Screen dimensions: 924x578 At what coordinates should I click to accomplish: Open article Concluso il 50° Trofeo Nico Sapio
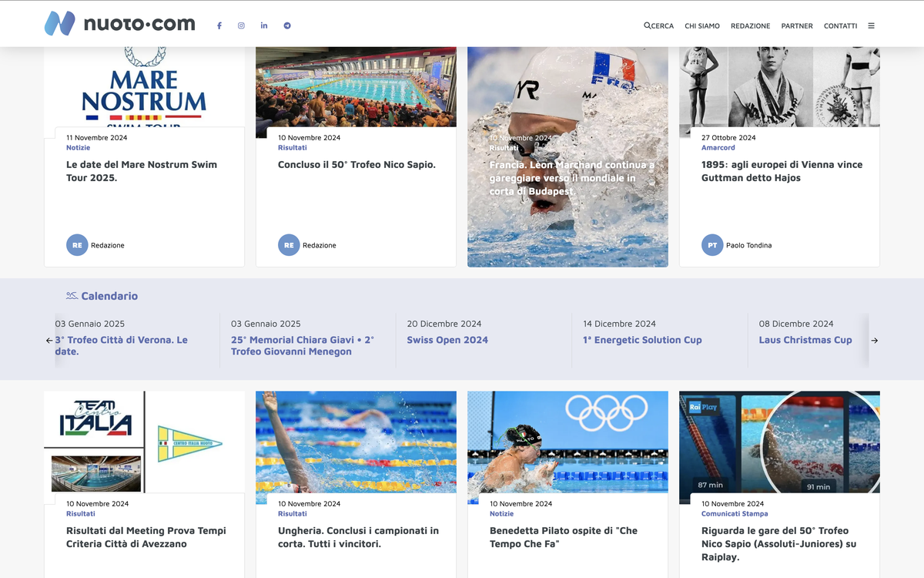[357, 164]
